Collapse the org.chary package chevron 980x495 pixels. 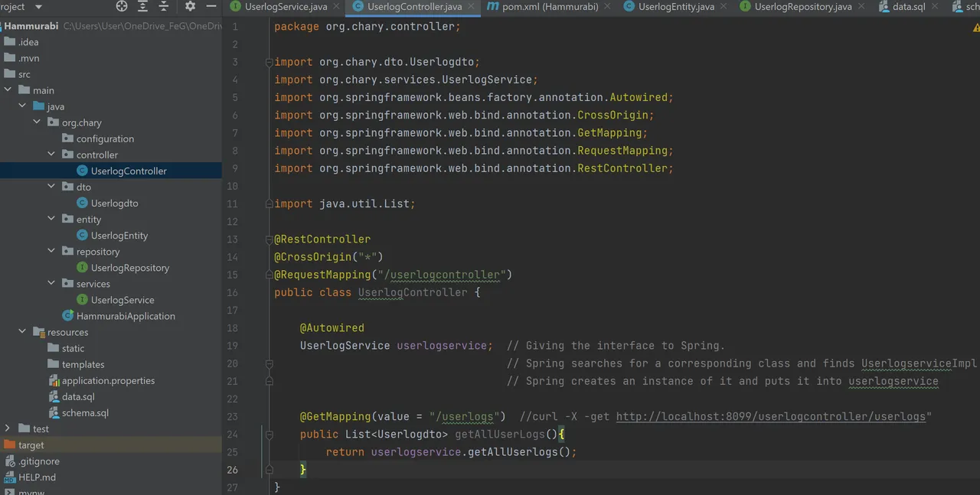[37, 122]
